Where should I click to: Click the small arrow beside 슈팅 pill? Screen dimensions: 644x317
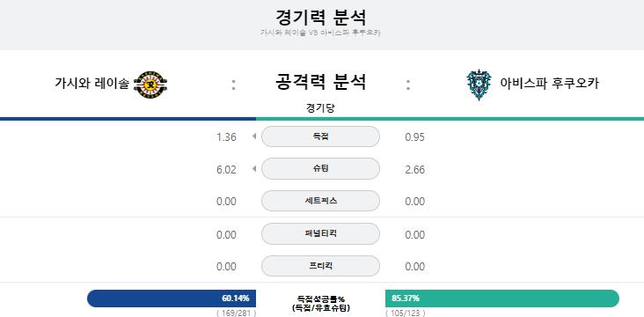[x=254, y=168]
